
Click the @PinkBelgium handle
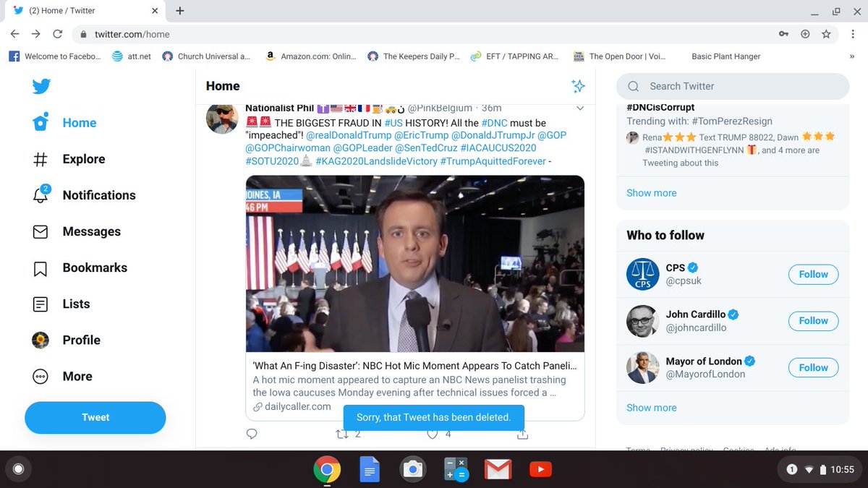(x=440, y=108)
